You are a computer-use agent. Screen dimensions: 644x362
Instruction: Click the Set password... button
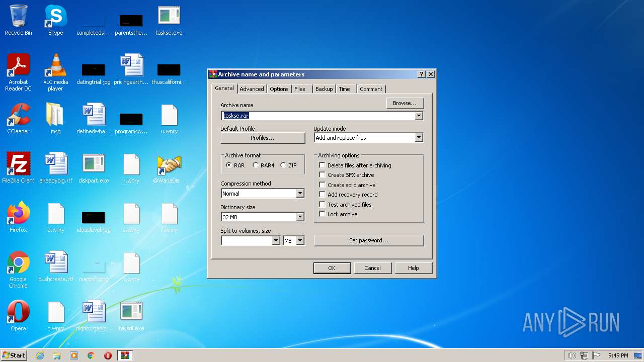pos(369,240)
